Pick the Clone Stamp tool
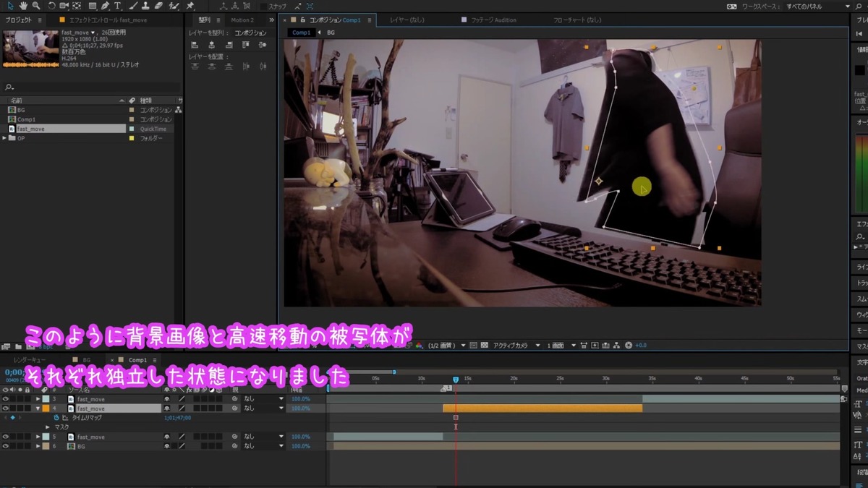Screen dimensions: 868x488 (x=145, y=5)
